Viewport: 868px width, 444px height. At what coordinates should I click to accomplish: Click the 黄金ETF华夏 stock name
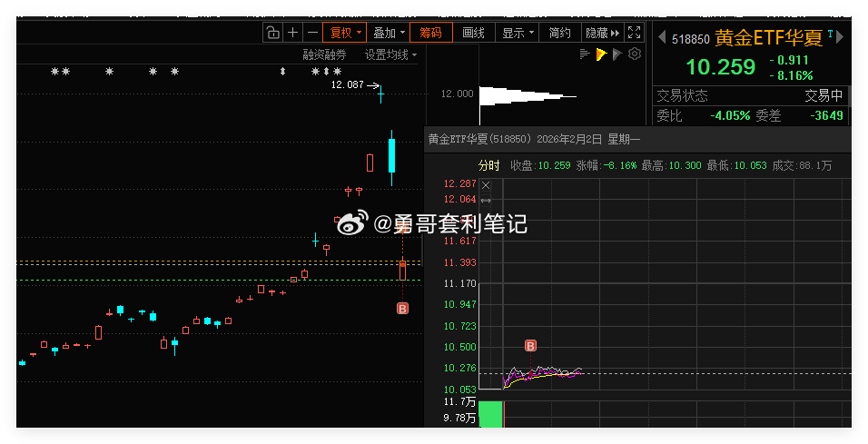pos(768,37)
